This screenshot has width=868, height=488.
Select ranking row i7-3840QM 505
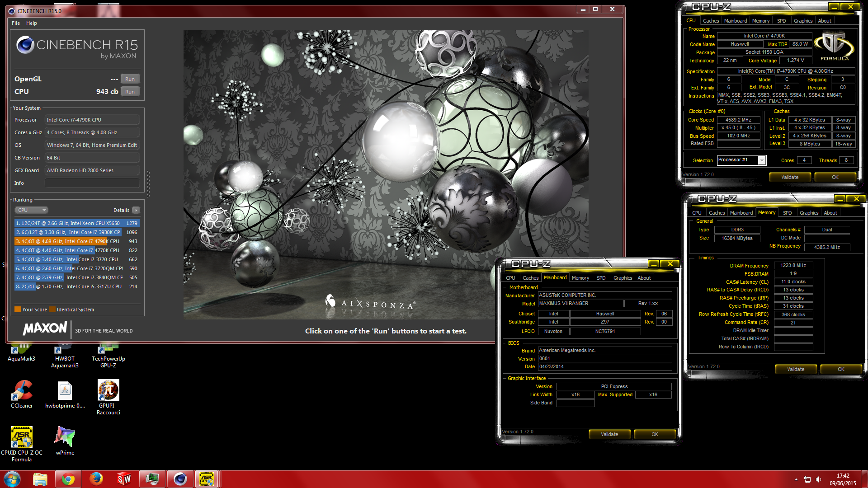[77, 277]
